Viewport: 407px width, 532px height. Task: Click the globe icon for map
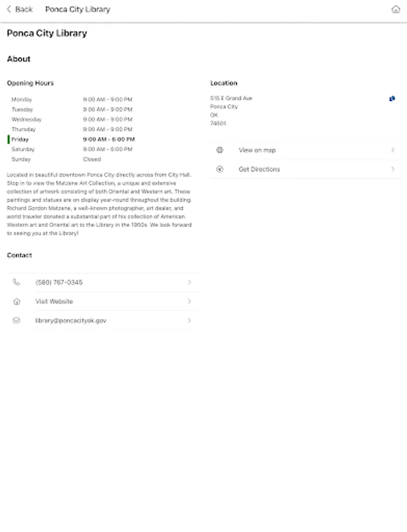click(220, 150)
